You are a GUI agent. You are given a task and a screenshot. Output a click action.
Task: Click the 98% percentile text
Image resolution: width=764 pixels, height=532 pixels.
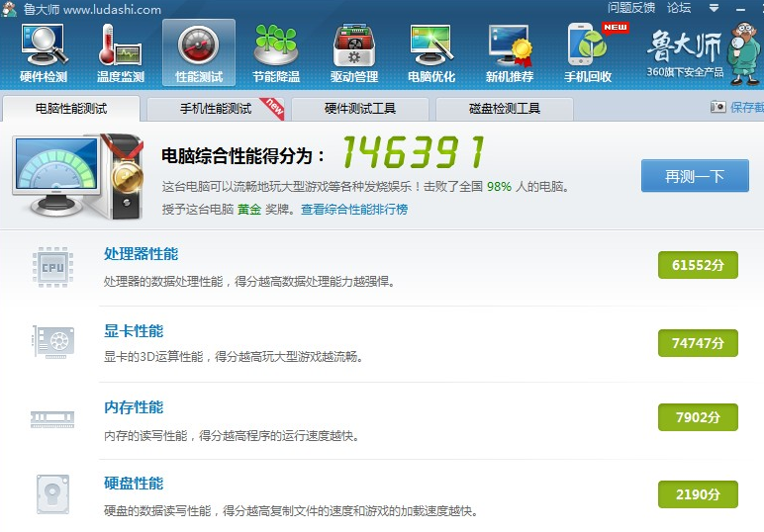point(499,187)
